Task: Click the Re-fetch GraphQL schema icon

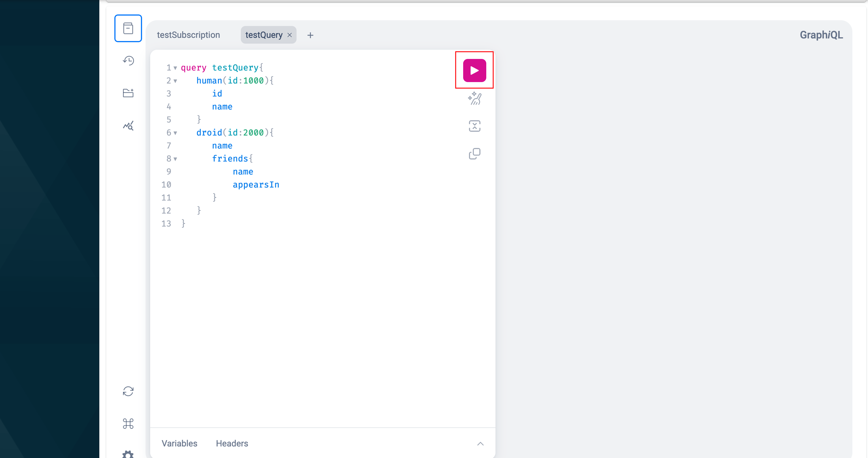Action: pyautogui.click(x=128, y=391)
